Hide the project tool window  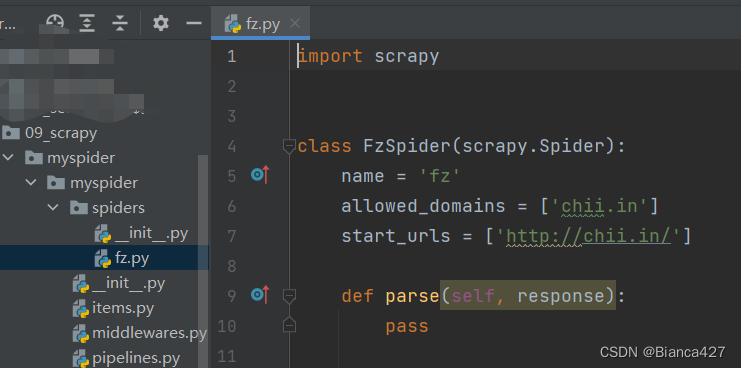(x=194, y=22)
